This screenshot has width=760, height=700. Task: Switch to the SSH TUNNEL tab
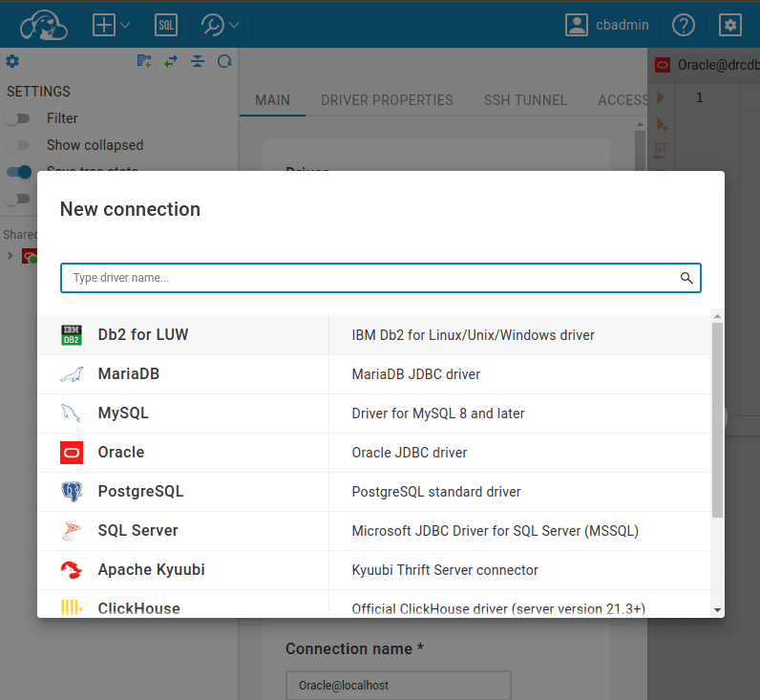pos(525,100)
